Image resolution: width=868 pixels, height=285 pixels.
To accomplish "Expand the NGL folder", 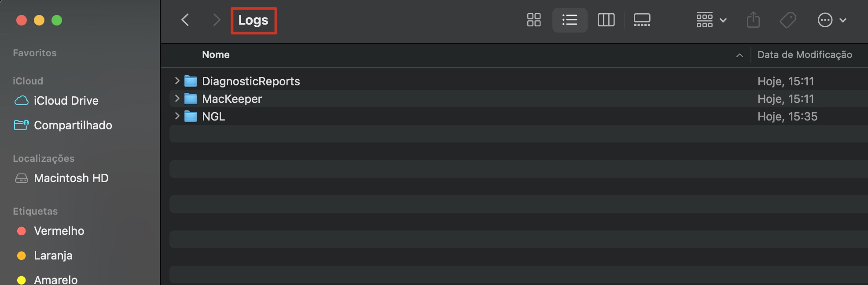I will (177, 116).
